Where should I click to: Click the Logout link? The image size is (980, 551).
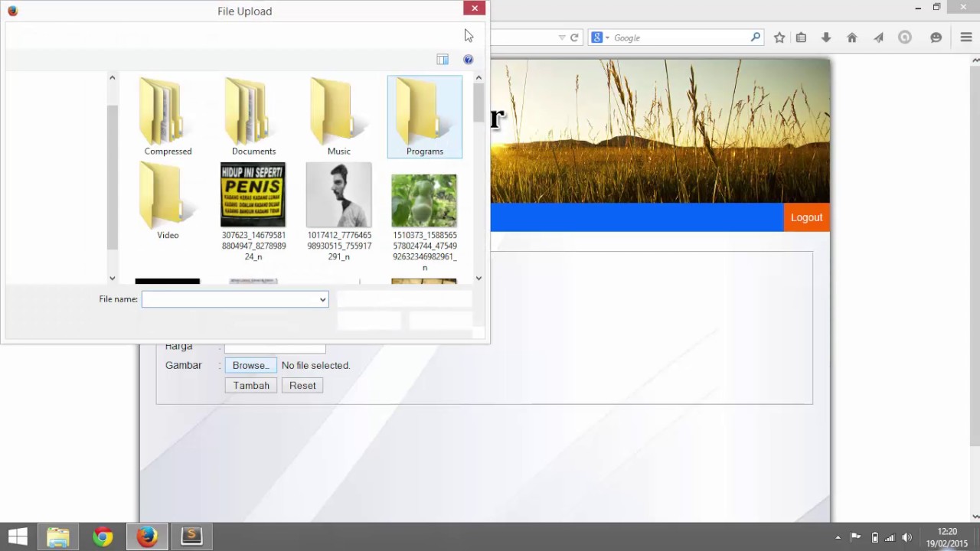click(x=806, y=217)
